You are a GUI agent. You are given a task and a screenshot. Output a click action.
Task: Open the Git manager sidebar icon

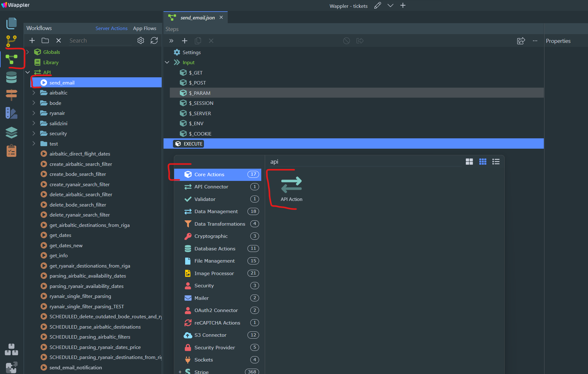11,41
